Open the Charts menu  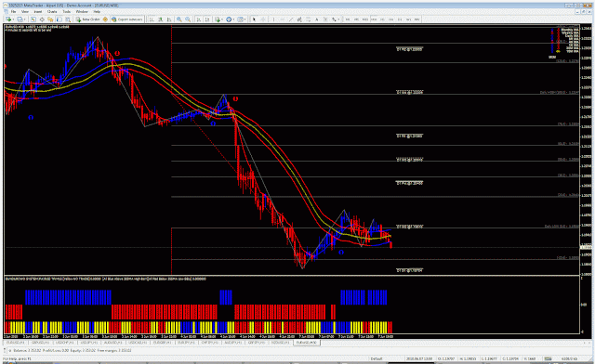52,12
